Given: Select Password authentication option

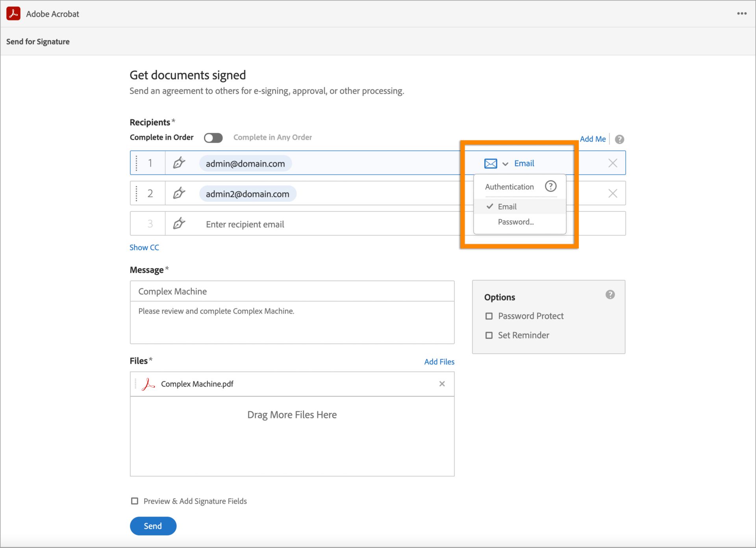Looking at the screenshot, I should pos(515,222).
